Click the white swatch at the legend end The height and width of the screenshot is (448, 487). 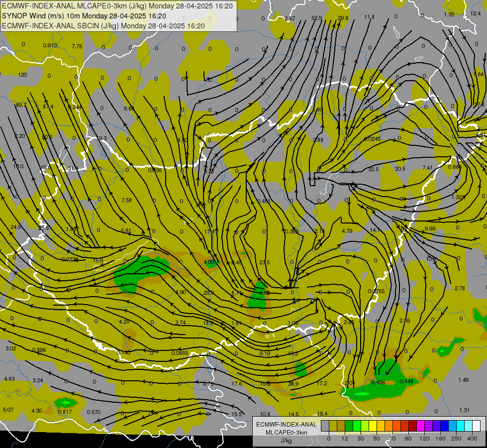(477, 426)
